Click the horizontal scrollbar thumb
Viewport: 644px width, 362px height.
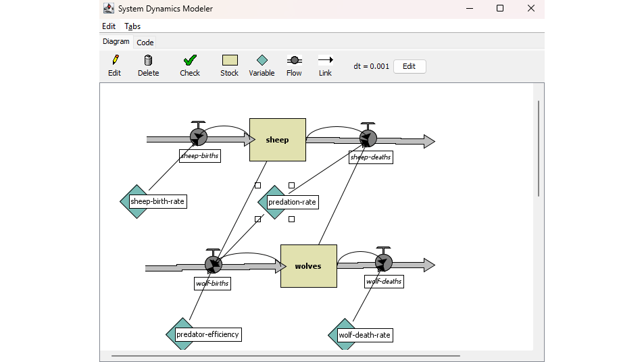point(285,356)
